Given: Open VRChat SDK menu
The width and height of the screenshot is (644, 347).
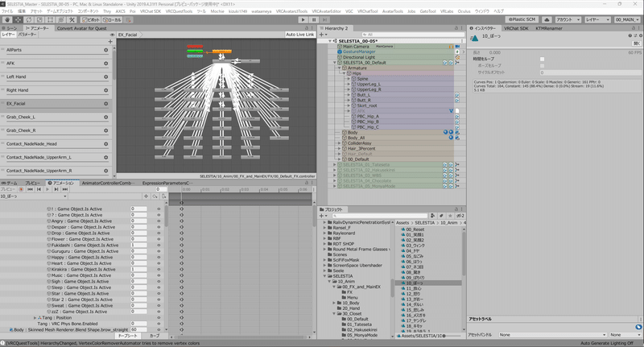Looking at the screenshot, I should tap(151, 11).
